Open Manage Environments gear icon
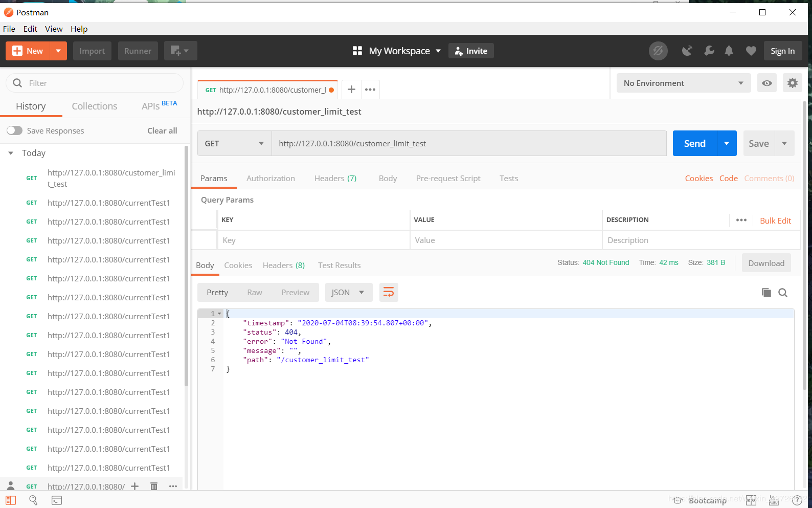This screenshot has height=508, width=812. (x=792, y=83)
